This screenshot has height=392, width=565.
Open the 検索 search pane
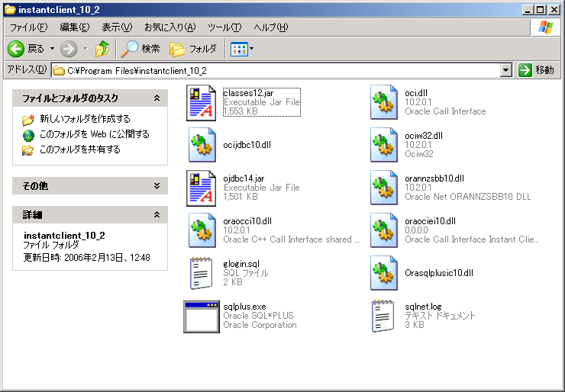coord(140,49)
